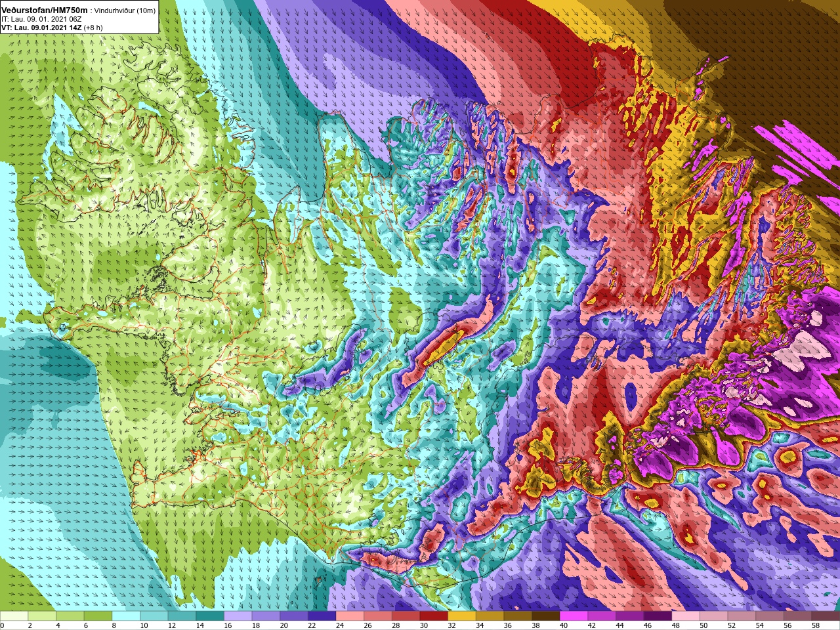This screenshot has width=840, height=630.
Task: Click the 'Vindurhviður (10m)' label
Action: (125, 11)
